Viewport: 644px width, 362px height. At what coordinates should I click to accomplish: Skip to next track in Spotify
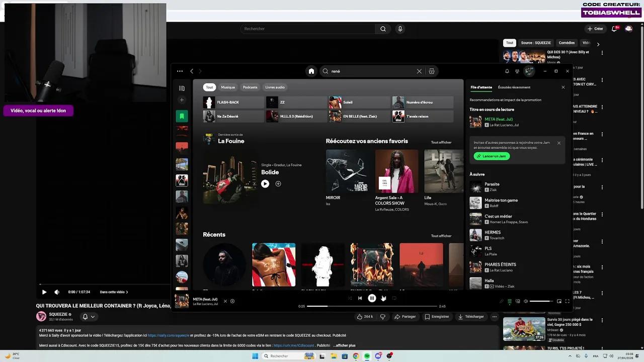[383, 298]
